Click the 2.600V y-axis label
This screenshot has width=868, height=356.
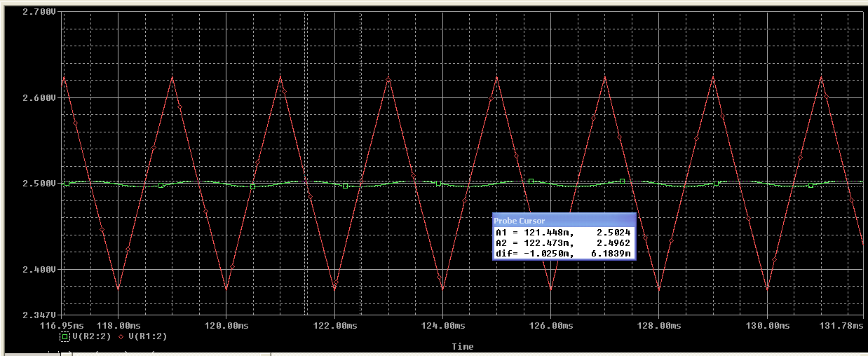pos(38,98)
